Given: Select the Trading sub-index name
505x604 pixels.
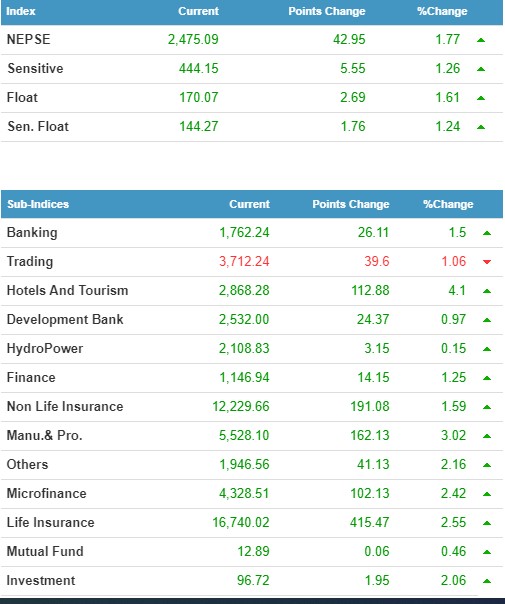Looking at the screenshot, I should point(30,262).
